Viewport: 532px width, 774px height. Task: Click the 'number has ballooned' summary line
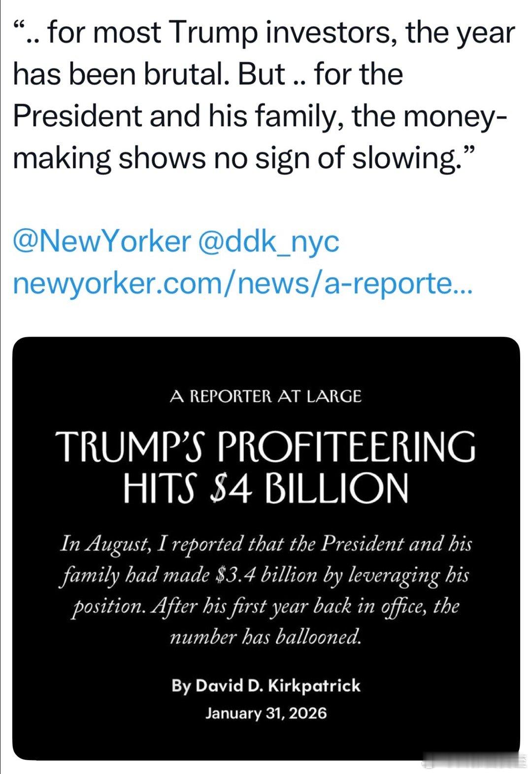tap(266, 638)
